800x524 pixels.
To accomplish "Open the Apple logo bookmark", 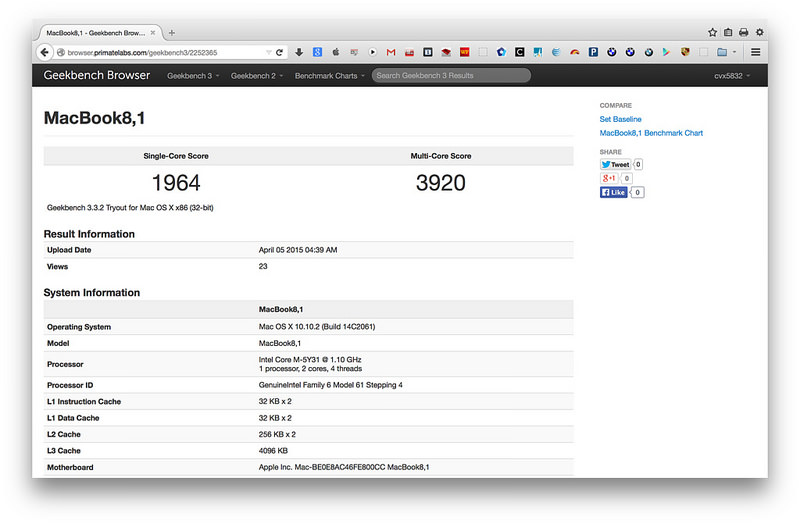I will (x=336, y=52).
